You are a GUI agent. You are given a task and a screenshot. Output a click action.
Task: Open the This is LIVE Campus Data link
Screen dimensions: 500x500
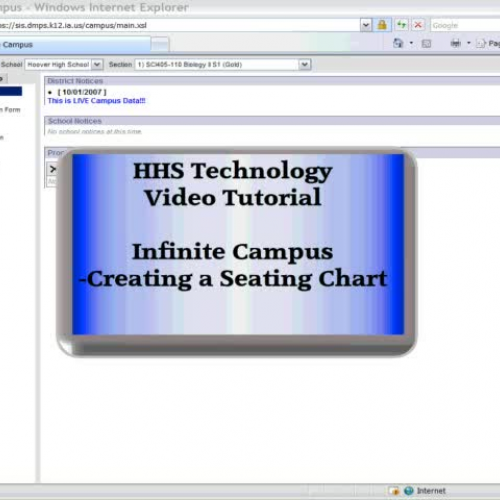tap(97, 101)
